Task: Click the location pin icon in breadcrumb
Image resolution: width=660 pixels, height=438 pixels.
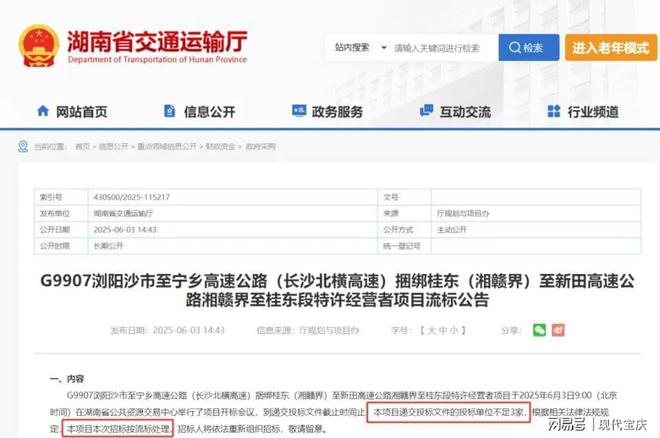Action: point(22,146)
